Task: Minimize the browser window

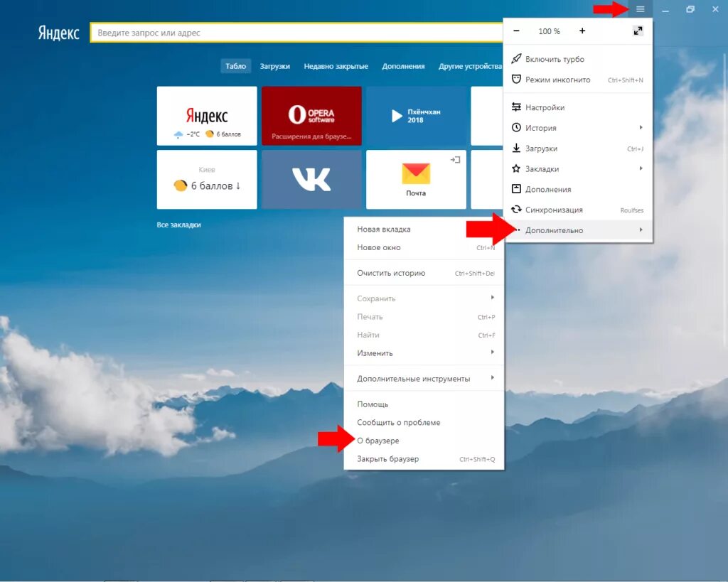Action: click(x=665, y=9)
